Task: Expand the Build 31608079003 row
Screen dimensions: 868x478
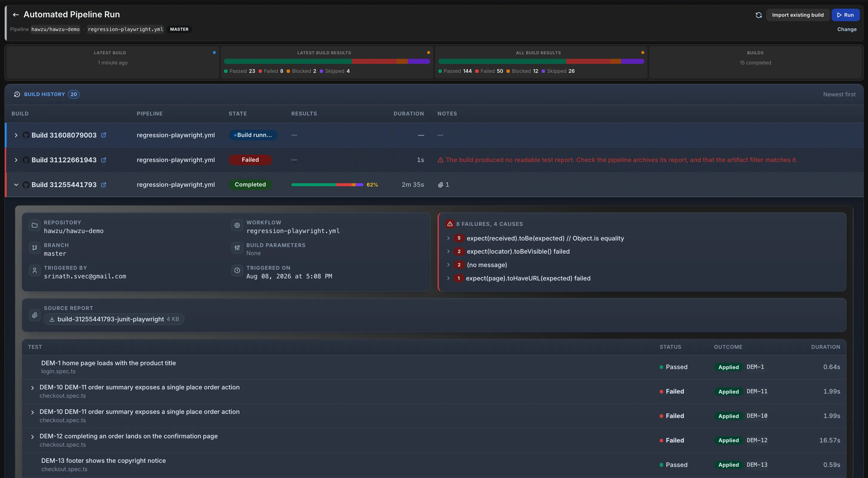Action: (16, 135)
